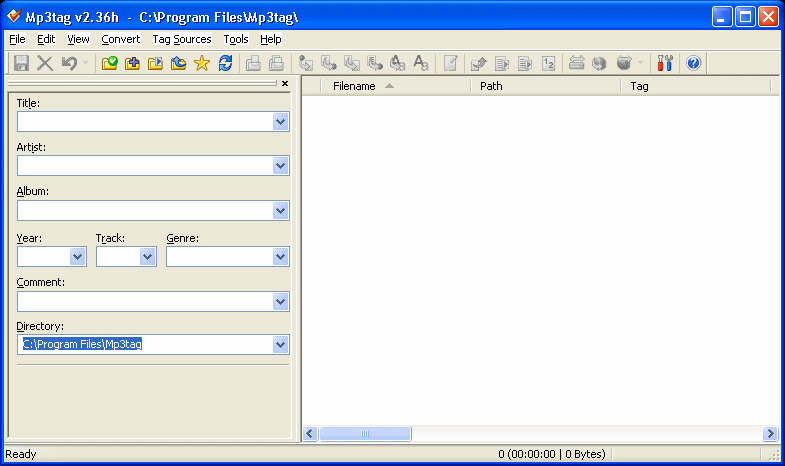The height and width of the screenshot is (466, 785).
Task: Click the Mp3tag title bar app icon
Action: 14,17
